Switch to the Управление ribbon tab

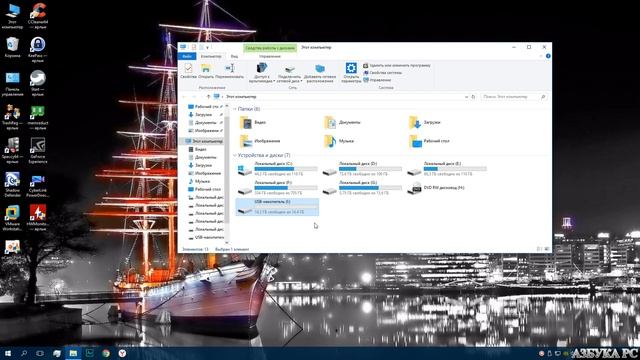pos(270,56)
